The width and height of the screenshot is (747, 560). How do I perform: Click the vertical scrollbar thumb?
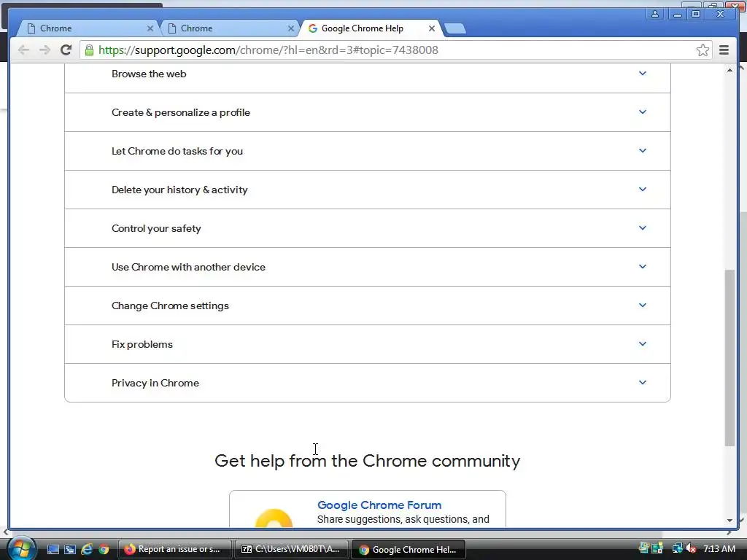[729, 357]
